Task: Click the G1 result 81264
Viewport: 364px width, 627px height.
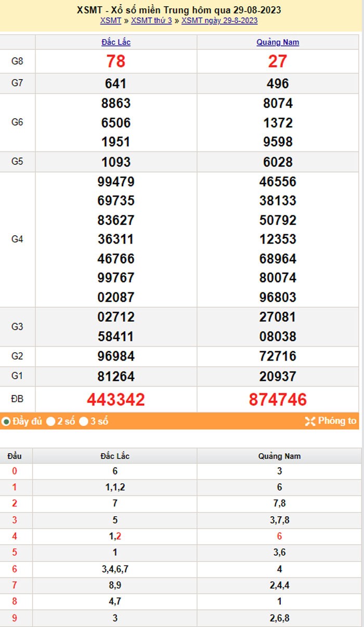Action: click(116, 376)
